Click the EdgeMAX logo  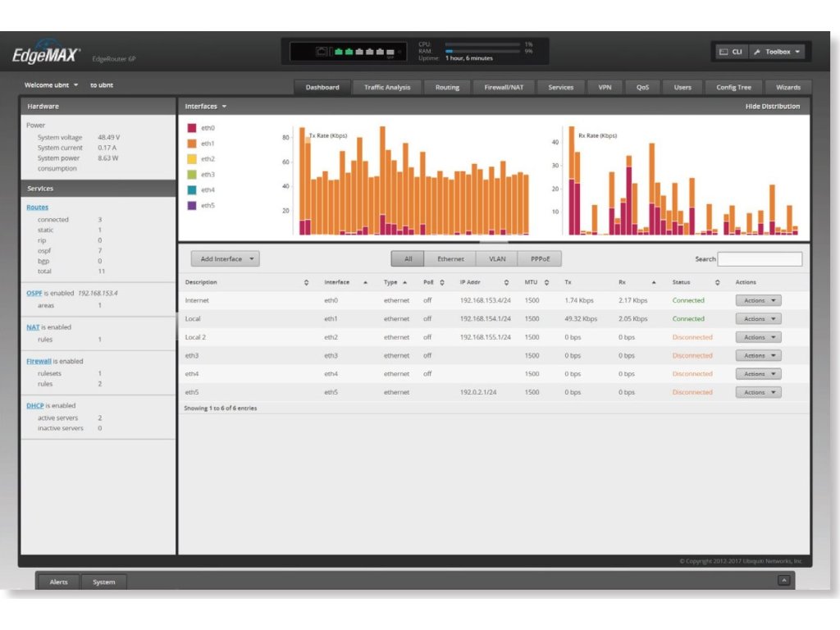46,54
